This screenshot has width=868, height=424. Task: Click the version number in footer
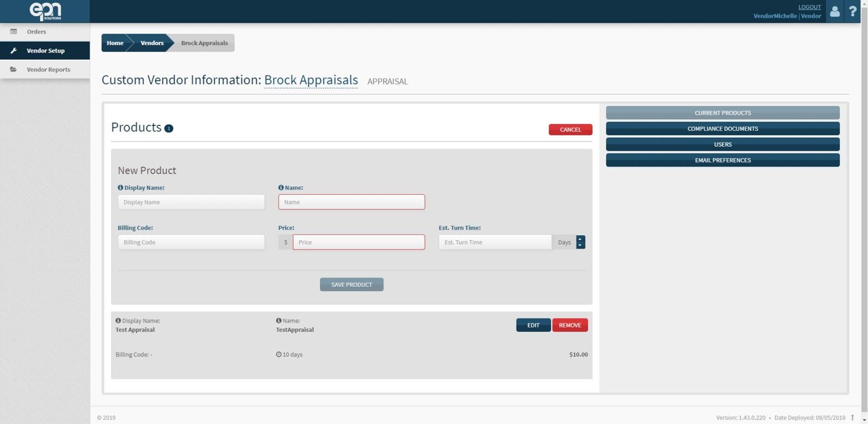(741, 417)
